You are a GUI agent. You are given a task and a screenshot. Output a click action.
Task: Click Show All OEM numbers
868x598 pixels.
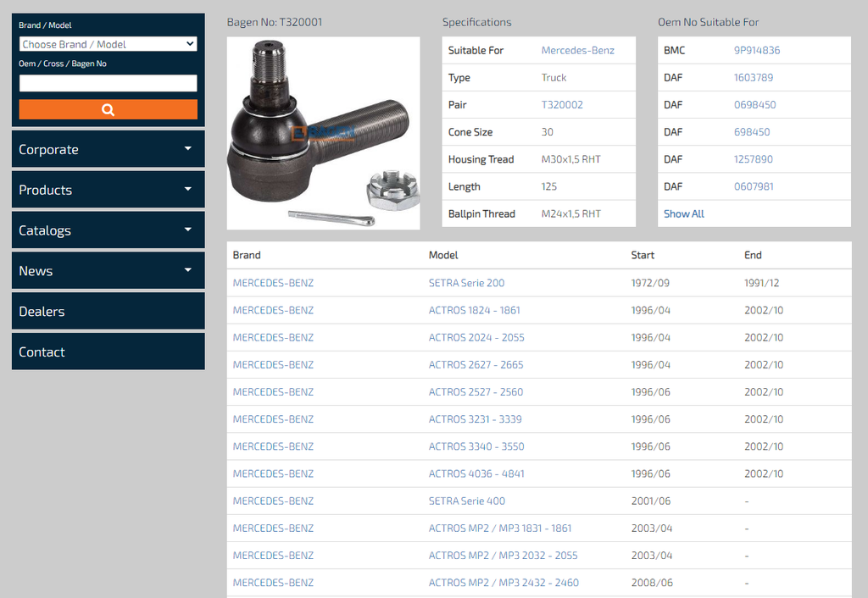[684, 213]
